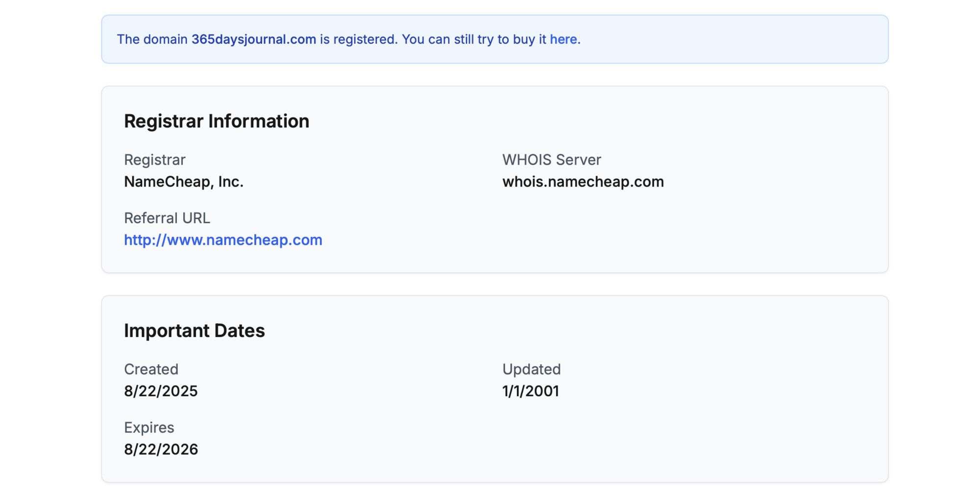Click the "Created" date label
Screen dimensions: 980x501
pos(151,369)
